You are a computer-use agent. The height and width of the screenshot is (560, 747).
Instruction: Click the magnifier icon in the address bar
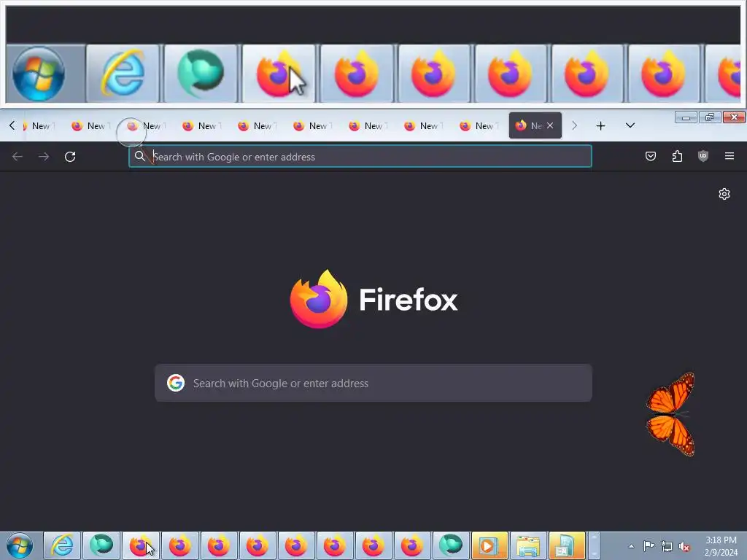pyautogui.click(x=139, y=156)
